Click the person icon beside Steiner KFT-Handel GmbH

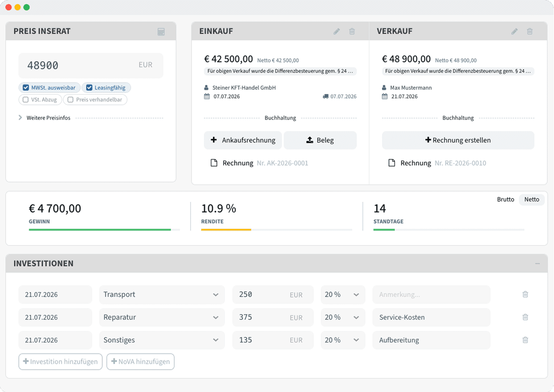click(x=206, y=88)
